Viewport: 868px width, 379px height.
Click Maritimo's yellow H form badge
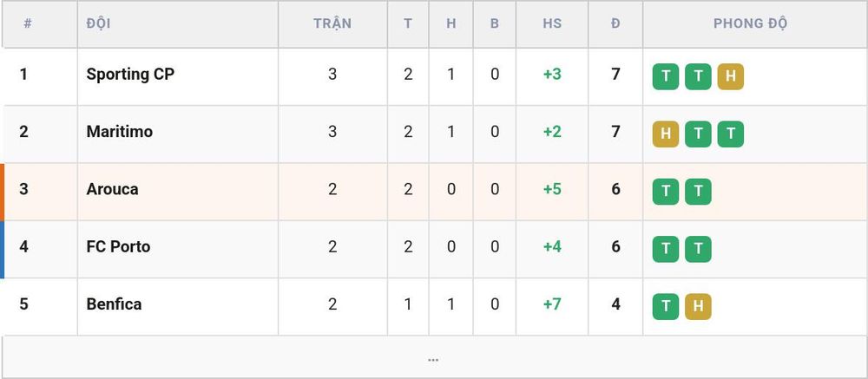coord(666,134)
